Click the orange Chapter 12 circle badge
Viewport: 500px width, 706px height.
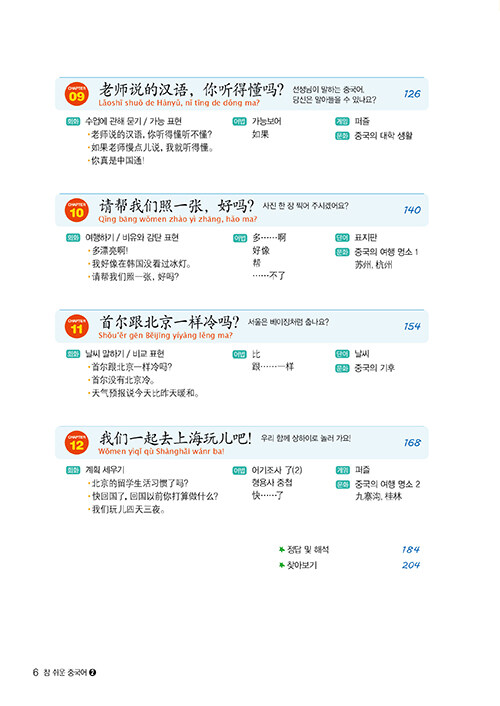(77, 443)
